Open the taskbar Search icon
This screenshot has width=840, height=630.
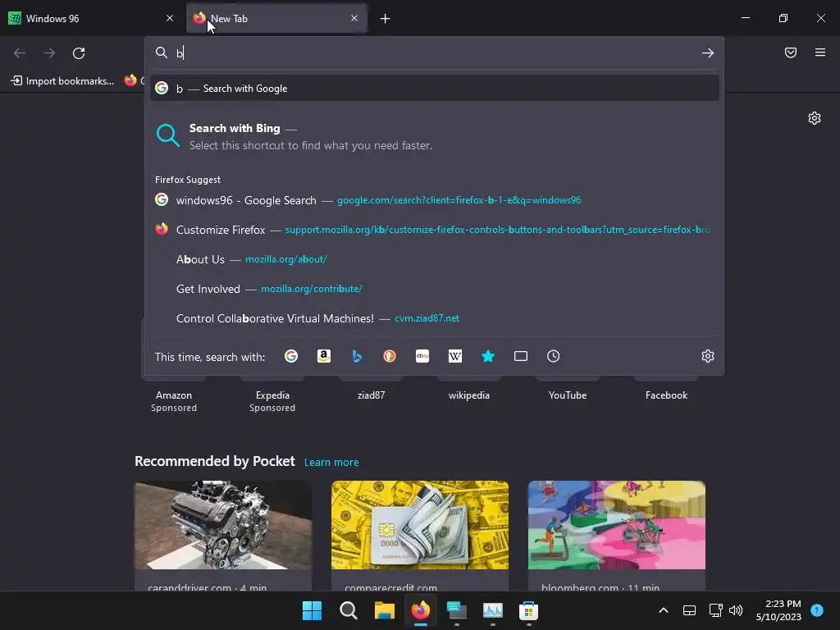(348, 610)
